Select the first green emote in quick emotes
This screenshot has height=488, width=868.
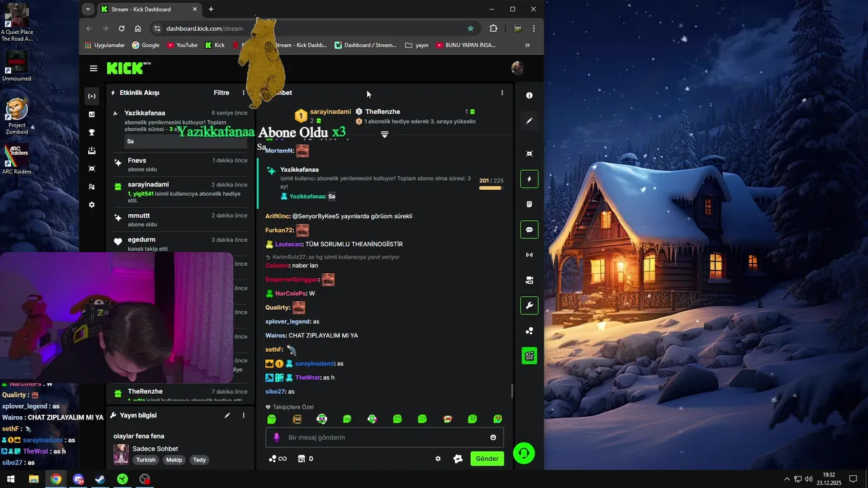(x=272, y=419)
